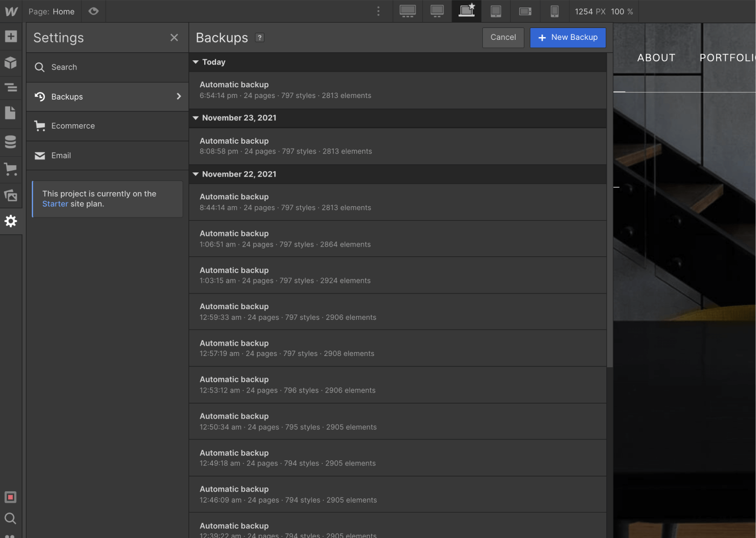
Task: Open the Pages panel
Action: click(x=11, y=113)
